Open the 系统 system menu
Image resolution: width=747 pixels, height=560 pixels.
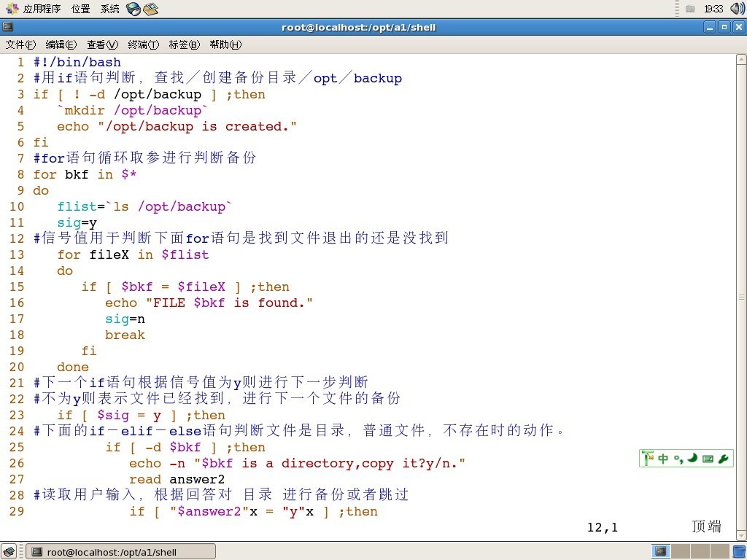coord(109,9)
